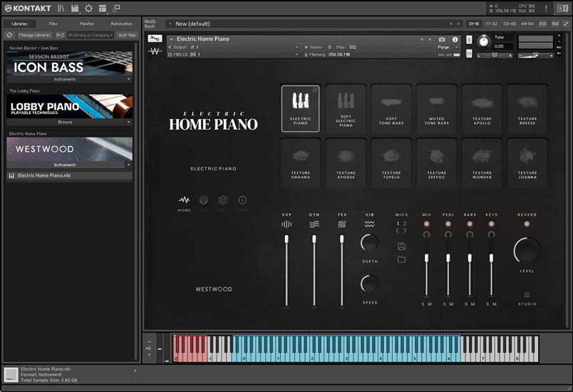Switch to the Automation tab
Viewport: 573px width, 392px height.
121,24
